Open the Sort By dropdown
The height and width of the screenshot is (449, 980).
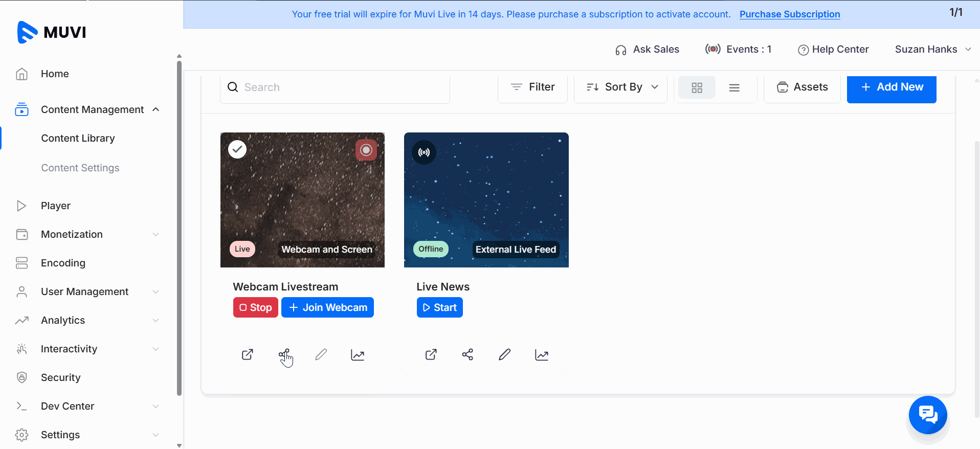click(x=621, y=87)
